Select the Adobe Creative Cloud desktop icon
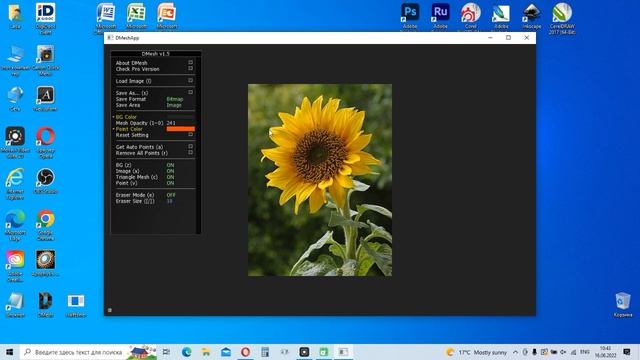Screen dimensions: 640x360 [15, 265]
